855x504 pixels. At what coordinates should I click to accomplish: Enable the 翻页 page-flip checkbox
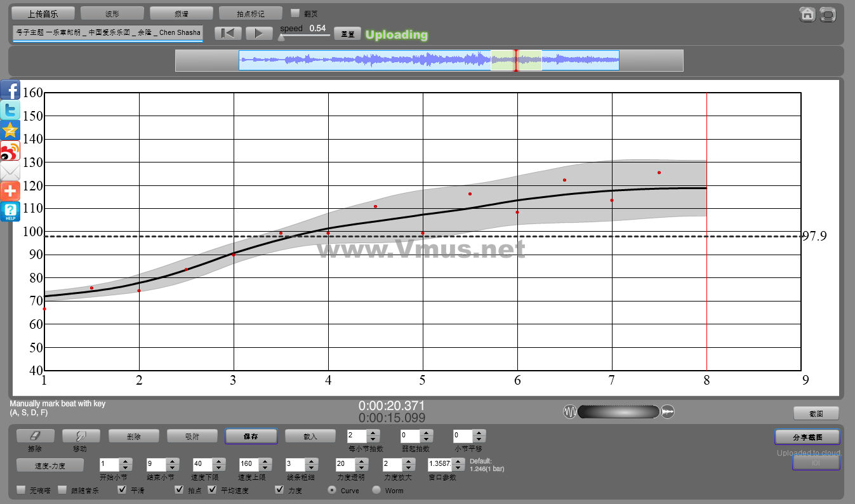295,13
